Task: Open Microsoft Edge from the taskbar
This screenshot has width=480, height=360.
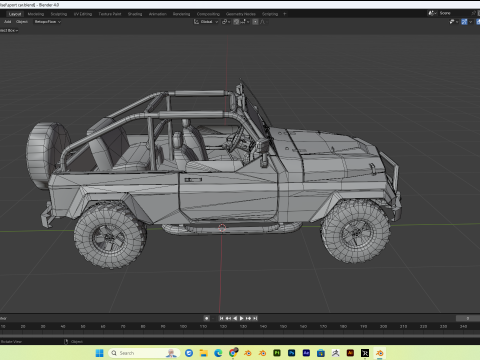Action: pyautogui.click(x=218, y=353)
